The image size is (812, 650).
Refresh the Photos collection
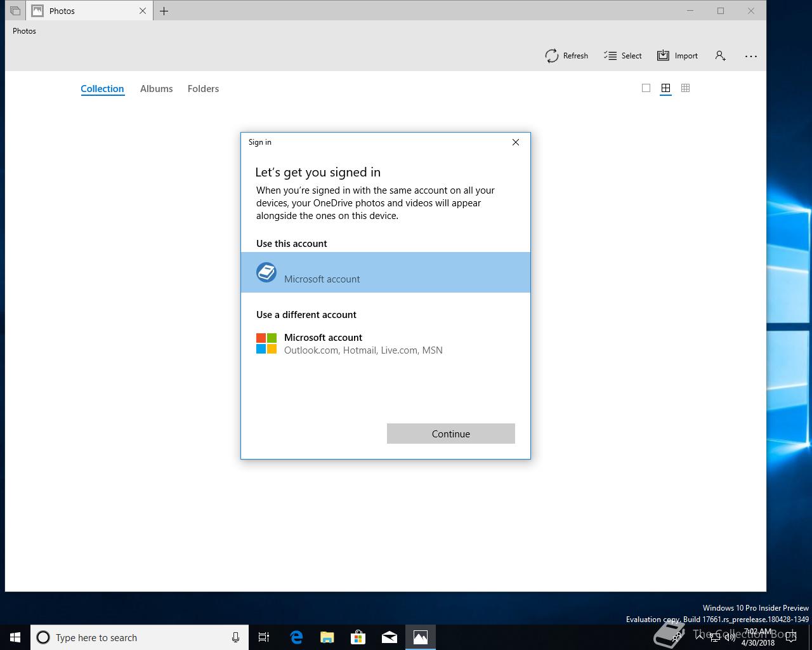(566, 56)
